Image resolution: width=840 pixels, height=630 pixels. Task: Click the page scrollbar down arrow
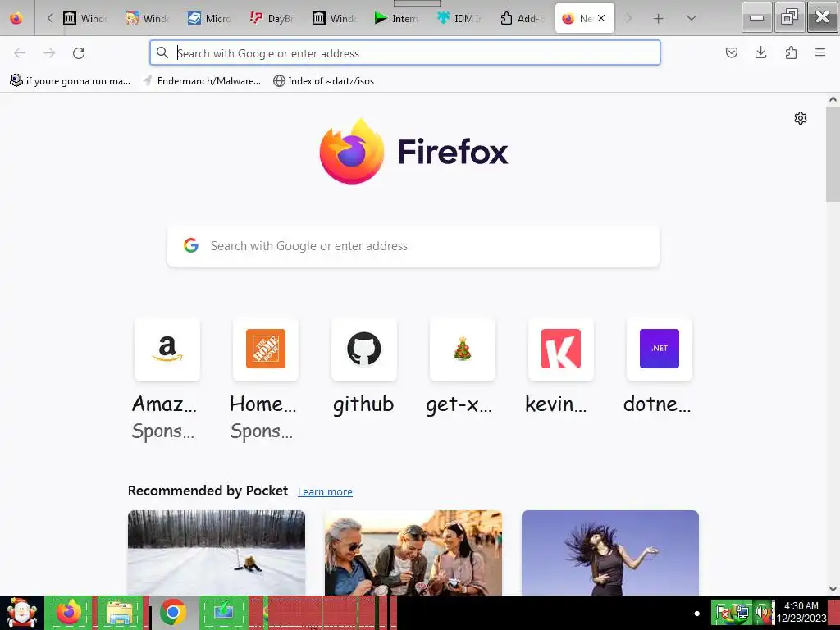pos(833,589)
